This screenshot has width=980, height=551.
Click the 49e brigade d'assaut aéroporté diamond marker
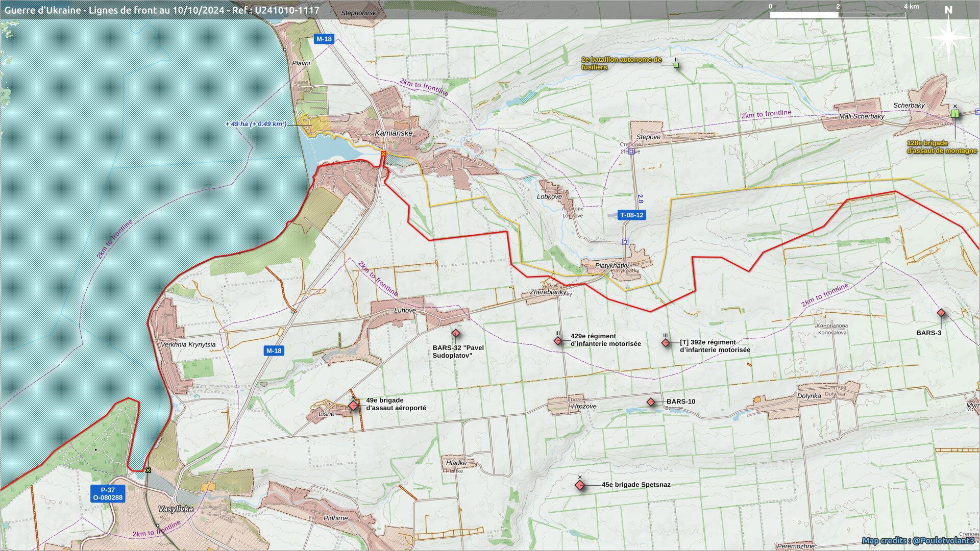pyautogui.click(x=353, y=406)
